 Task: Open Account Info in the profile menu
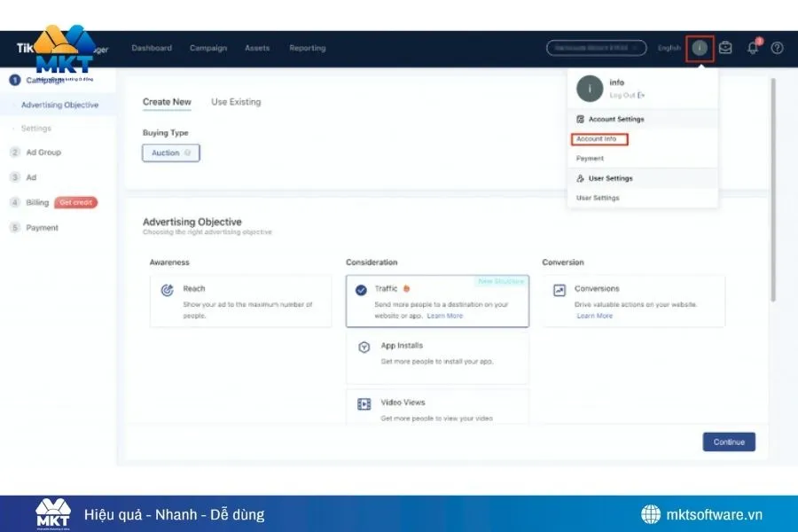point(597,139)
